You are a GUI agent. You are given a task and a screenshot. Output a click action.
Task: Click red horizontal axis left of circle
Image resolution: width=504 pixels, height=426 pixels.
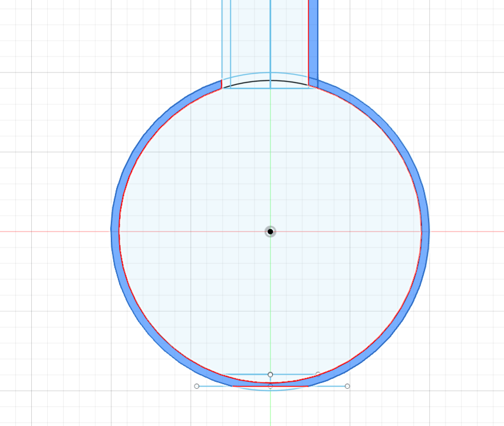pyautogui.click(x=53, y=232)
